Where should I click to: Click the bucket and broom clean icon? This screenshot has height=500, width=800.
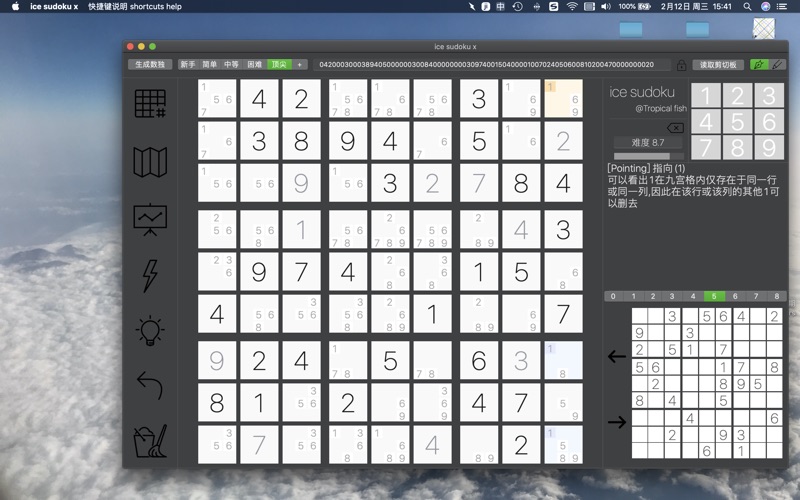150,441
